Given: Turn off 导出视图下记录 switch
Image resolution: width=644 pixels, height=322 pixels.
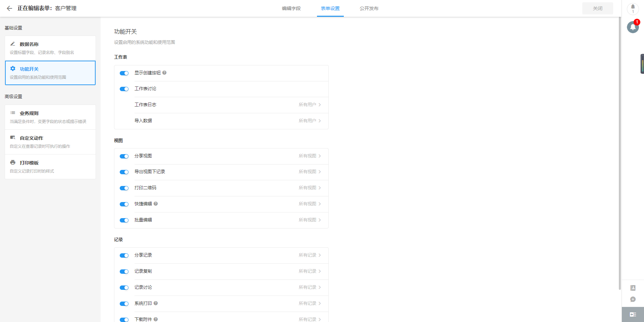Looking at the screenshot, I should pos(124,172).
